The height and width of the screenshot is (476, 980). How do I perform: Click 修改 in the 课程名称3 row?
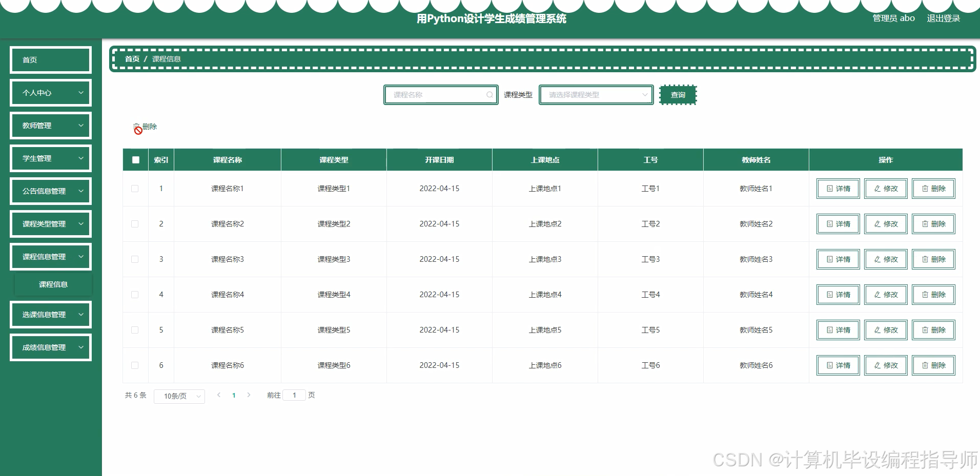(886, 259)
